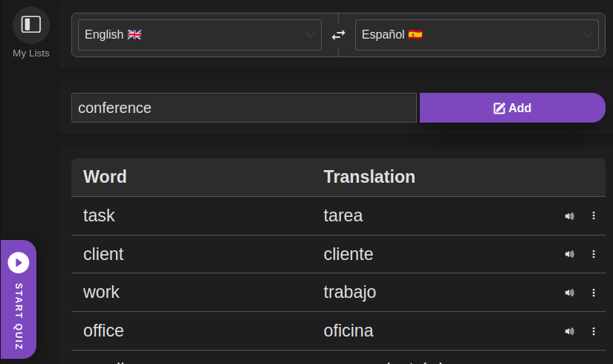Image resolution: width=613 pixels, height=364 pixels.
Task: Swap source and target languages
Action: pyautogui.click(x=338, y=35)
